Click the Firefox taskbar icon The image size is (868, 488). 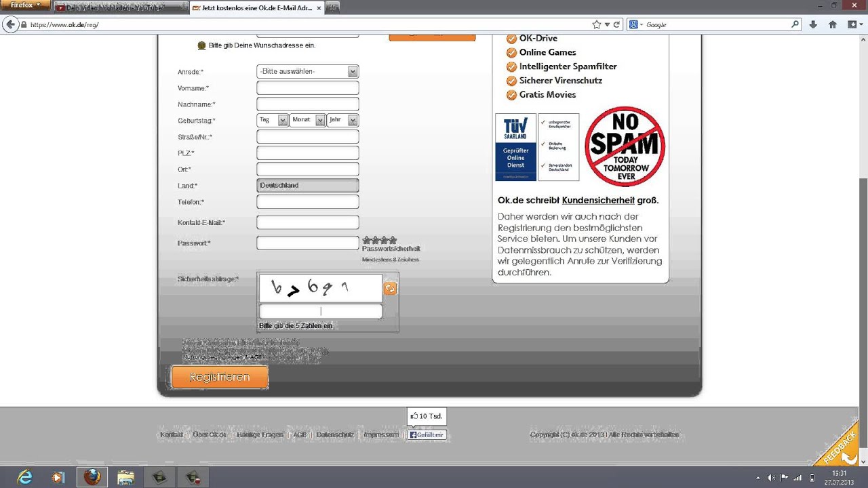point(92,477)
